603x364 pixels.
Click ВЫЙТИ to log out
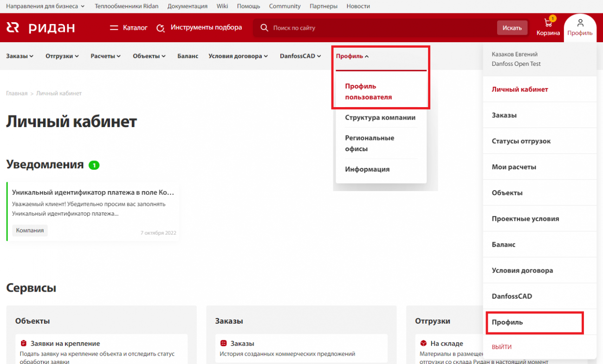(x=502, y=346)
